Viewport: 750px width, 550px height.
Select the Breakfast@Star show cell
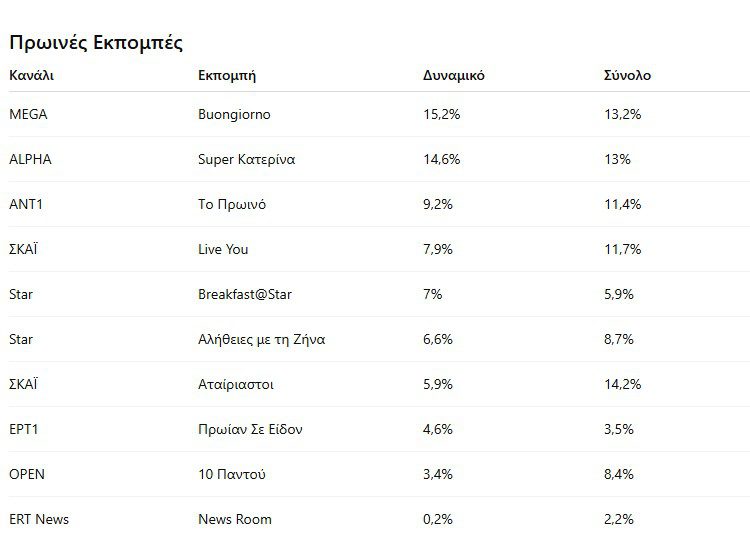click(245, 294)
